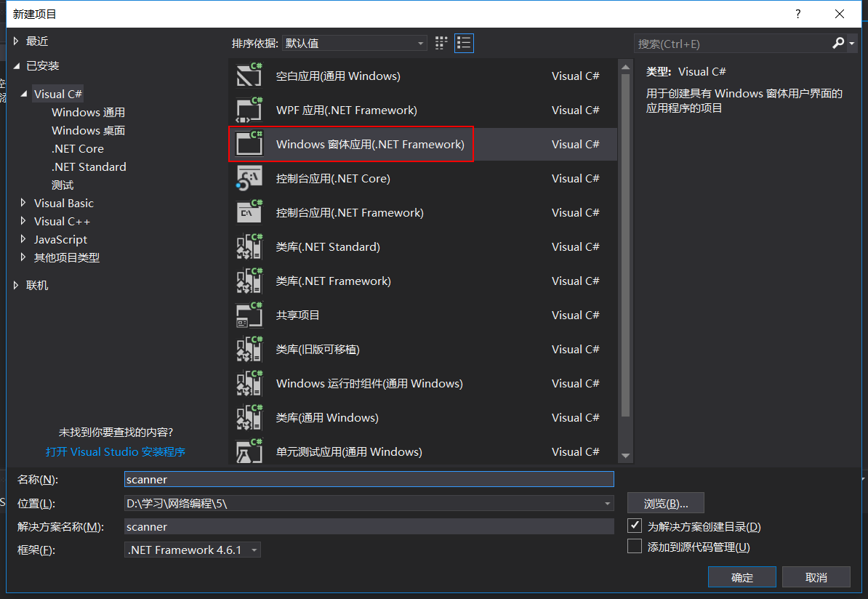This screenshot has height=599, width=868.
Task: Click the universal Windows class library icon
Action: coord(249,417)
